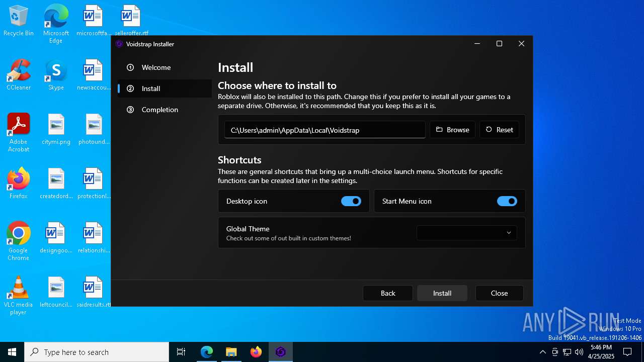Click the Voidstrap Installer title bar logo
Screen dimensions: 644x362
119,44
